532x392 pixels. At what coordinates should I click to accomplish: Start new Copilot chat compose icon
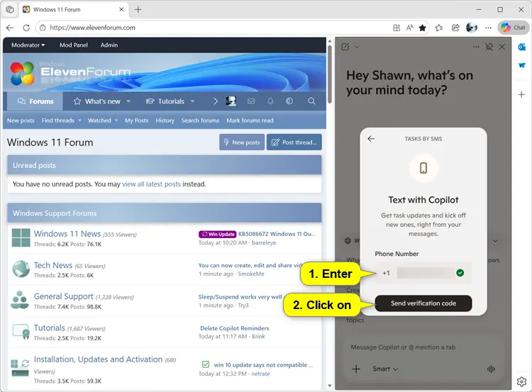(x=345, y=47)
